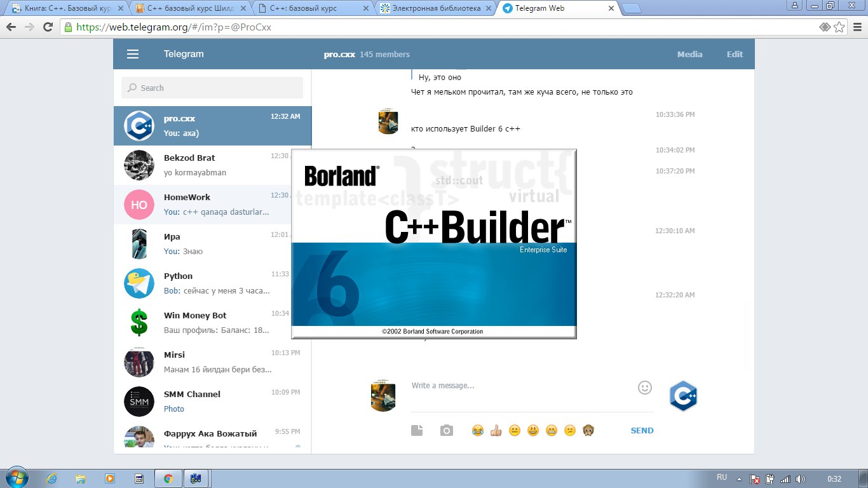Click the C++ group avatar beside message box
Screen dimensions: 868x488
click(684, 396)
